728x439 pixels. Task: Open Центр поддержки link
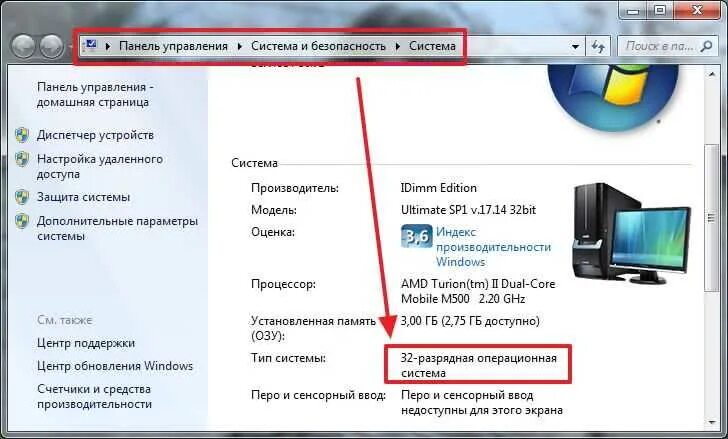tap(86, 343)
